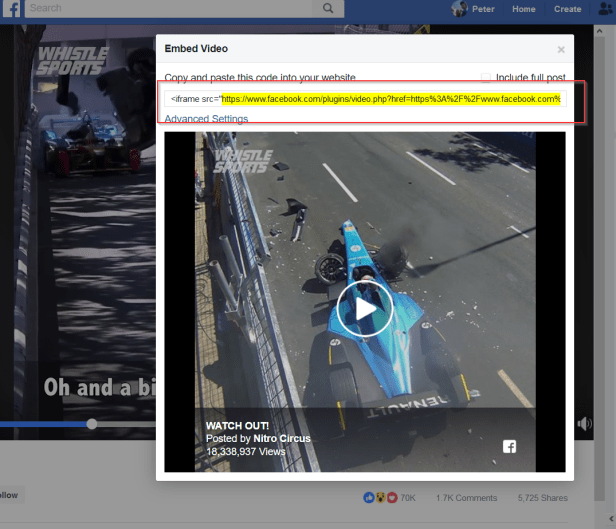Play the embedded video preview

click(365, 307)
